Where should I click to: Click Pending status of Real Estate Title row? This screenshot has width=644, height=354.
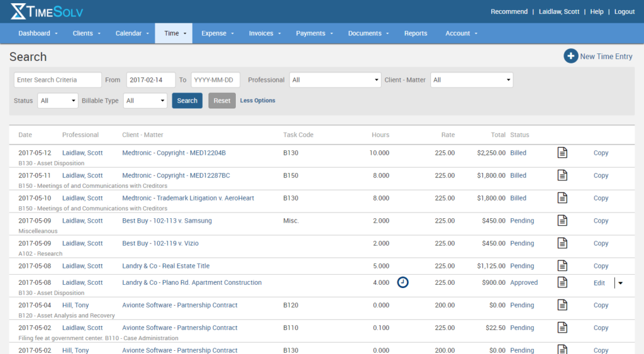522,266
